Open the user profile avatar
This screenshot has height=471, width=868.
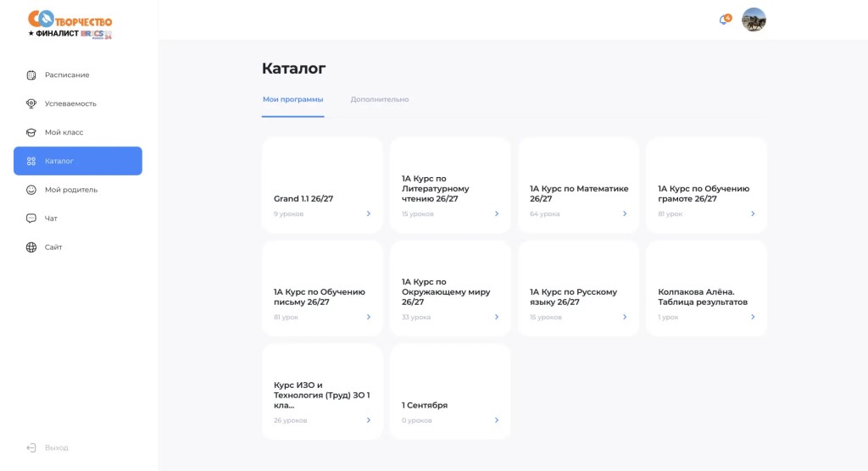(754, 20)
